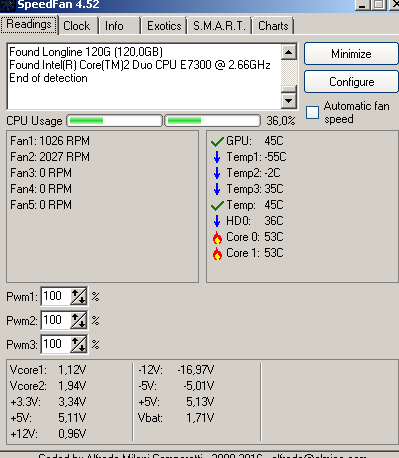Screen dimensions: 399x458
Task: Click the Pwm3 value field
Action: click(56, 344)
